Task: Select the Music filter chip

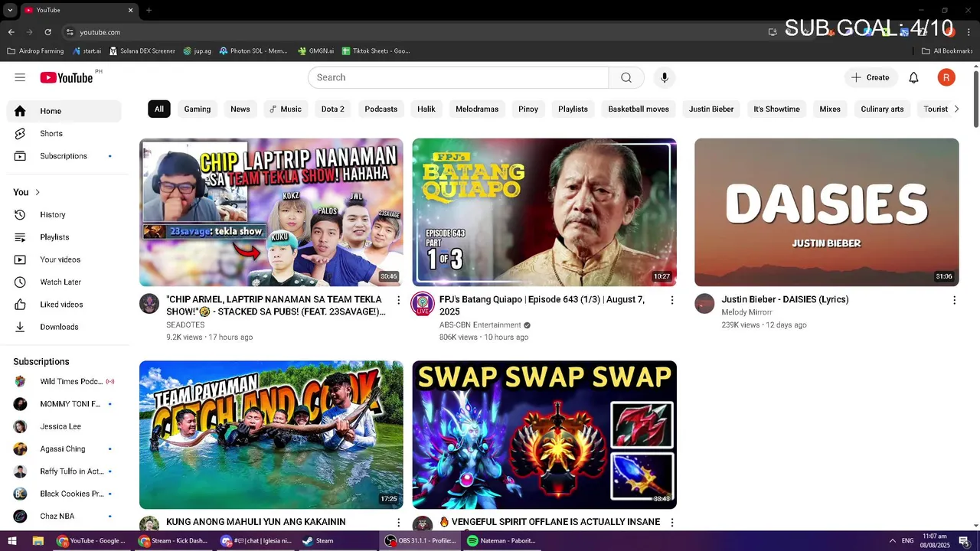Action: point(285,109)
